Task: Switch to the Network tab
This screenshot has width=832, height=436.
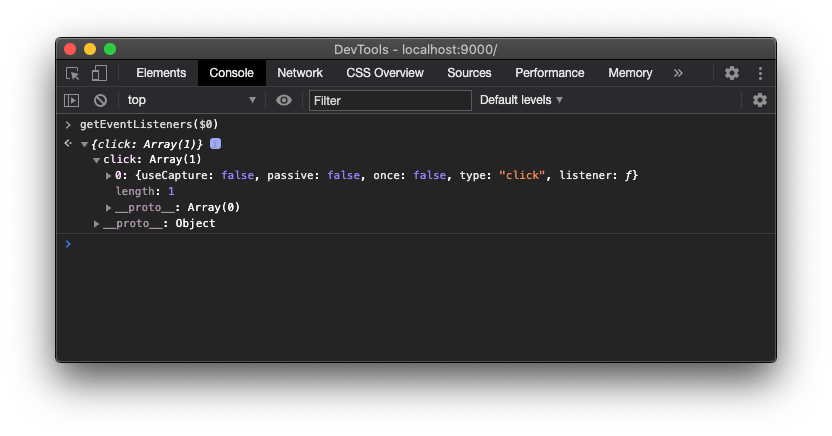Action: [300, 73]
